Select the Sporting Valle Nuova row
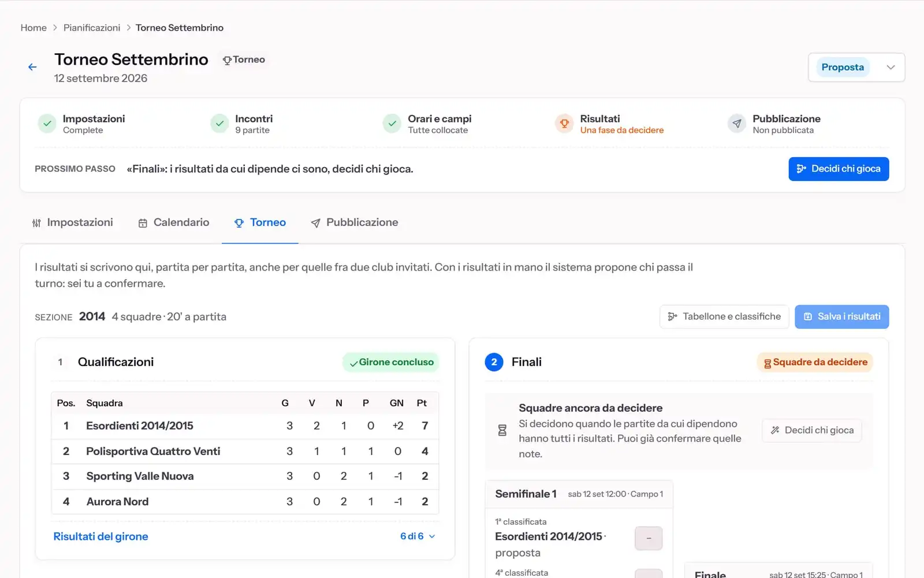924x578 pixels. click(x=245, y=476)
